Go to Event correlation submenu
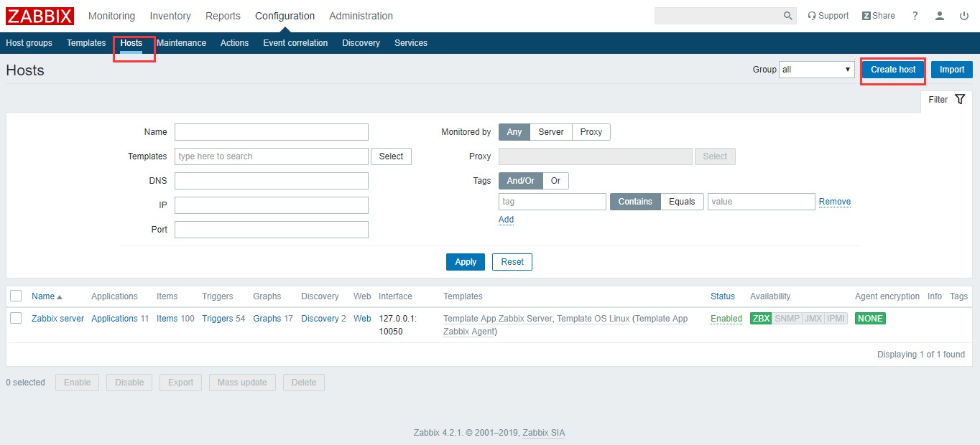The image size is (980, 445). [295, 43]
